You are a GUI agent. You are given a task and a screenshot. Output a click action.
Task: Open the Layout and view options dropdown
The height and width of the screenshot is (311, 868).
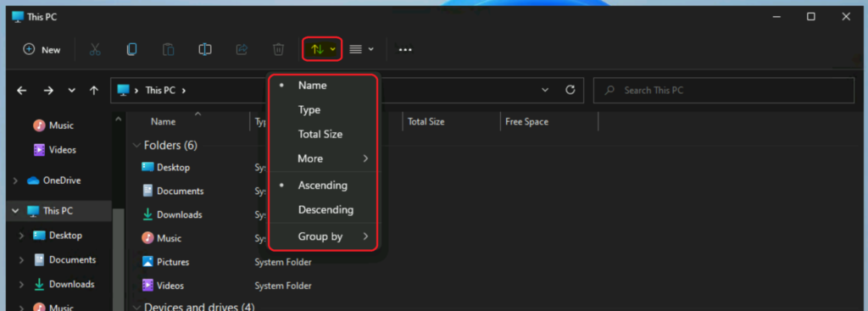coord(361,50)
